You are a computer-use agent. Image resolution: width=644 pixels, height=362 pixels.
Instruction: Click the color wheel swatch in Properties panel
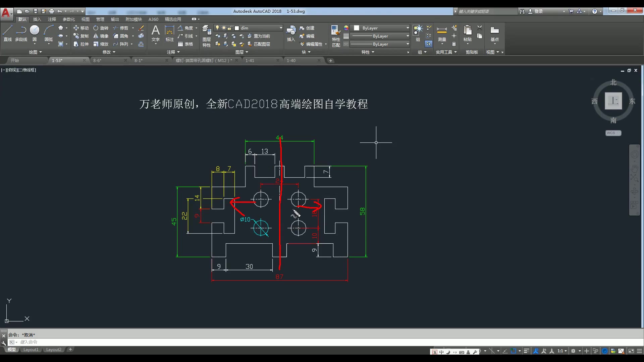tap(346, 28)
